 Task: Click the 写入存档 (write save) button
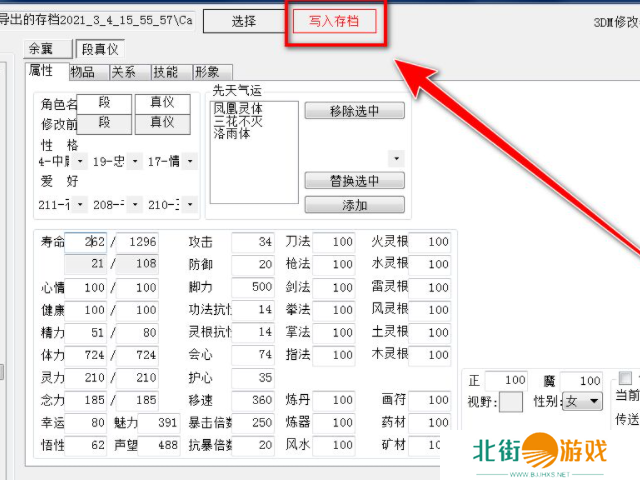tap(335, 21)
